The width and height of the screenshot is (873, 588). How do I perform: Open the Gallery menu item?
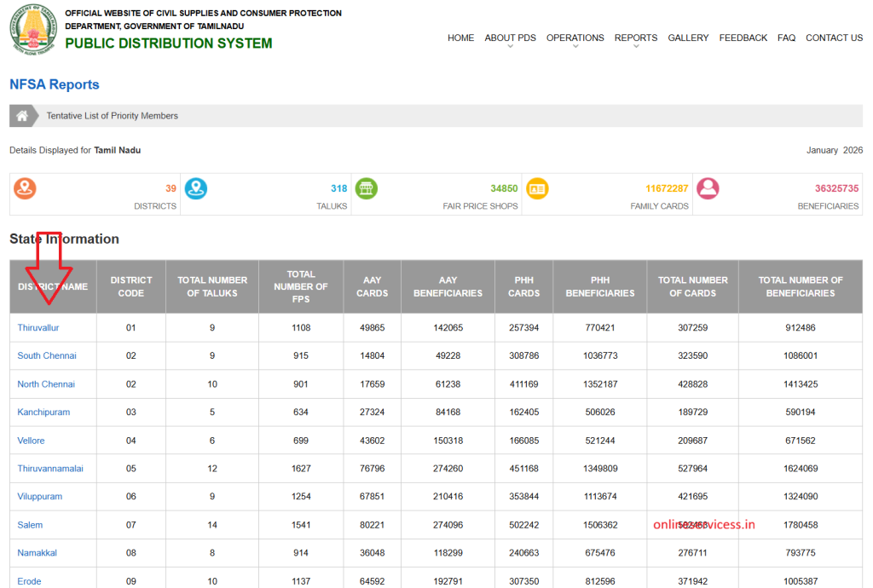pos(688,38)
